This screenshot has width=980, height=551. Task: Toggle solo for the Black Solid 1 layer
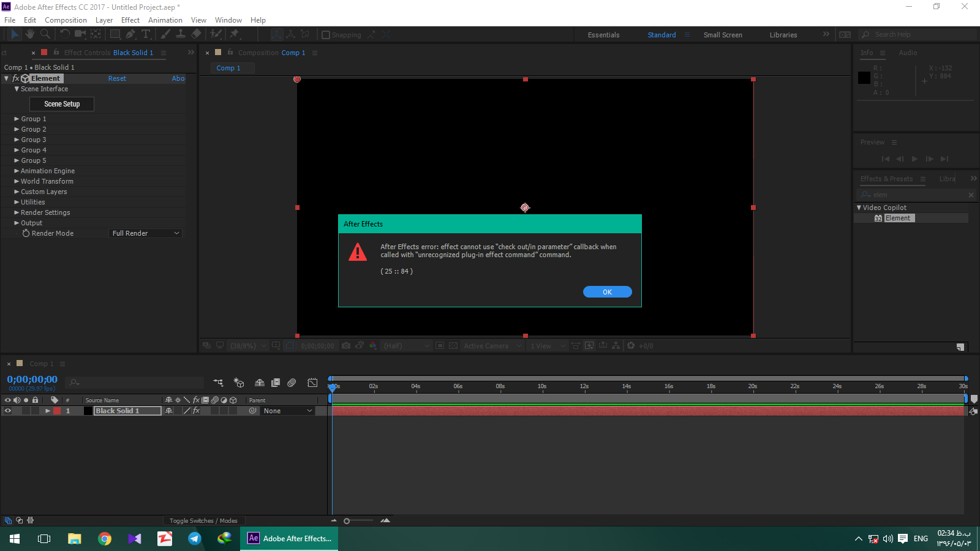pyautogui.click(x=26, y=411)
